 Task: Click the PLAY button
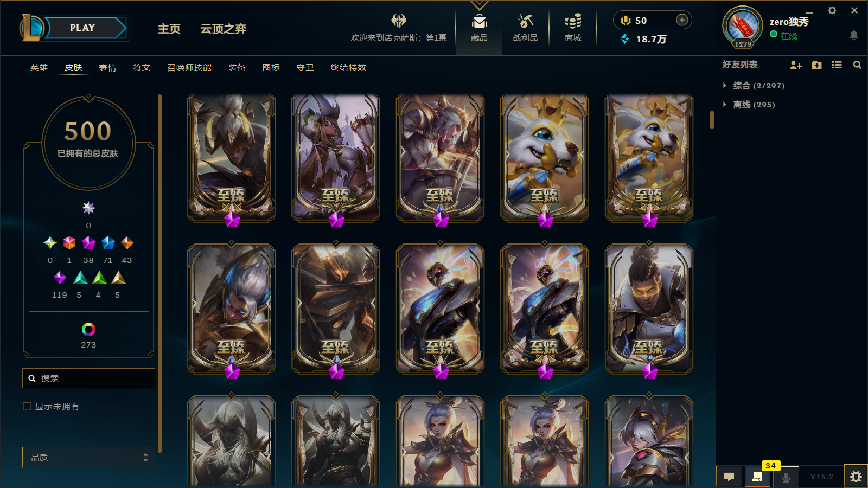82,28
